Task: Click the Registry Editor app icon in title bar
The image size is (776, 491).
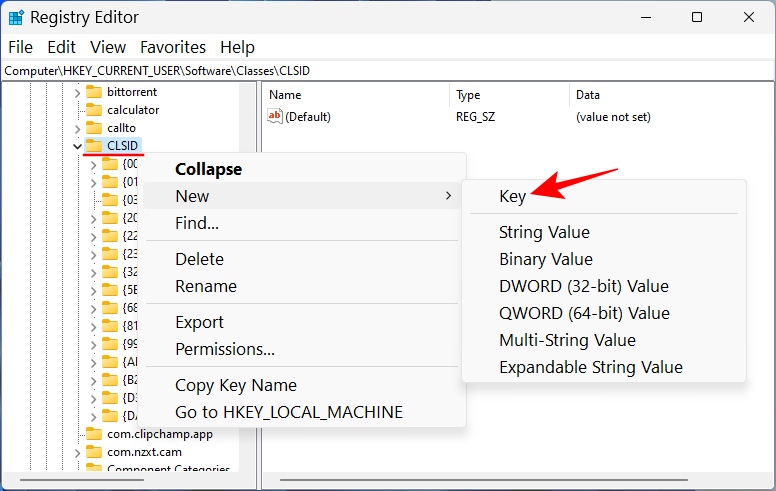Action: [x=16, y=17]
